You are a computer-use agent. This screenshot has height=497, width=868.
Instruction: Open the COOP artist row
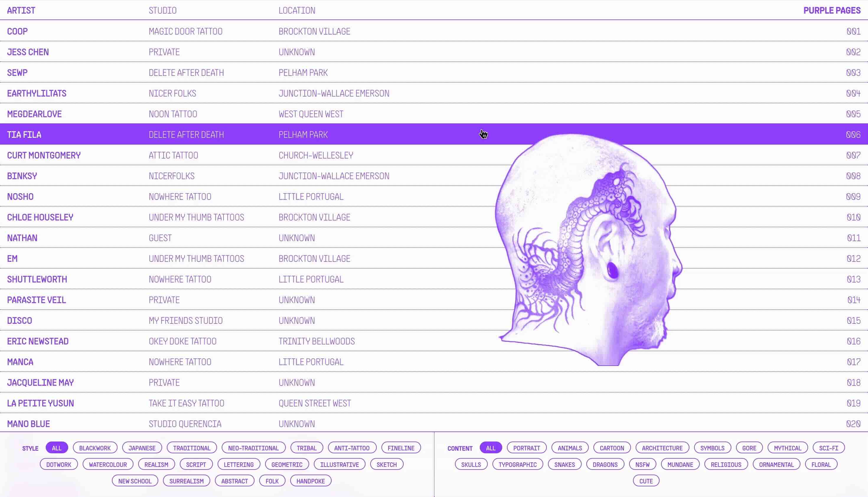[x=434, y=31]
